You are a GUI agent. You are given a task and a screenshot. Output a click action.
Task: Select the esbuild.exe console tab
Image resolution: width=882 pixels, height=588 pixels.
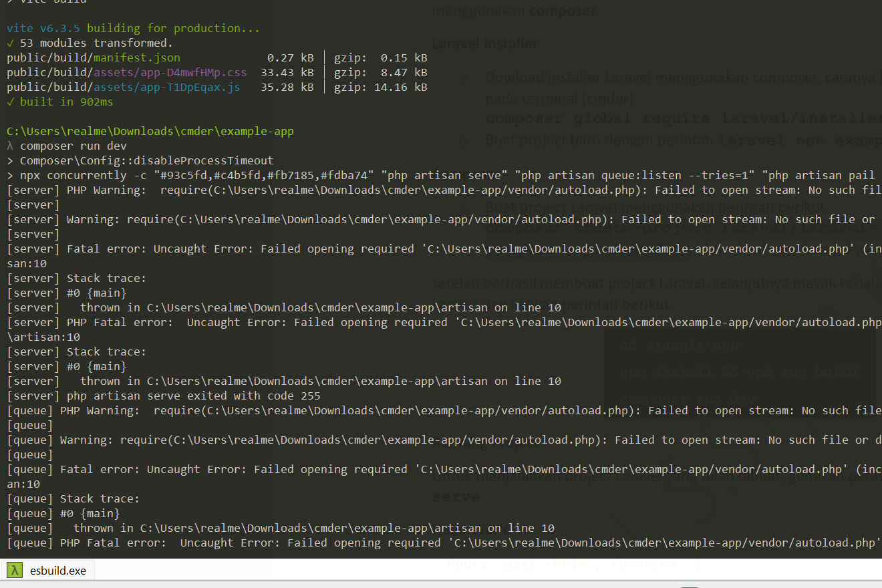pos(57,571)
